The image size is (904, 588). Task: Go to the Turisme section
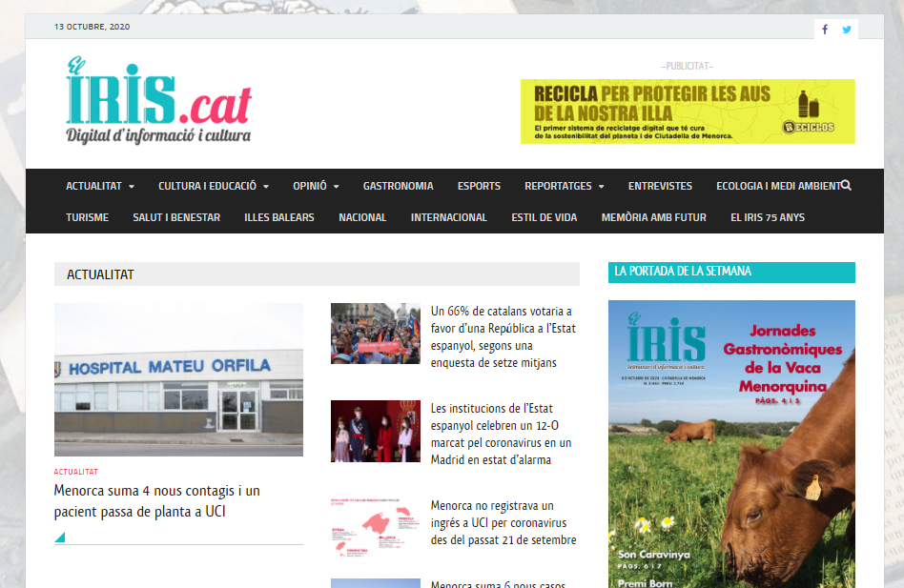pos(87,217)
